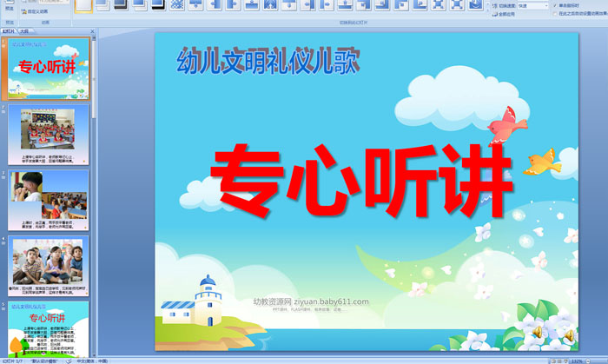The width and height of the screenshot is (608, 364).
Task: Click the thumbnail pane vertical scrollbar
Action: [x=94, y=195]
